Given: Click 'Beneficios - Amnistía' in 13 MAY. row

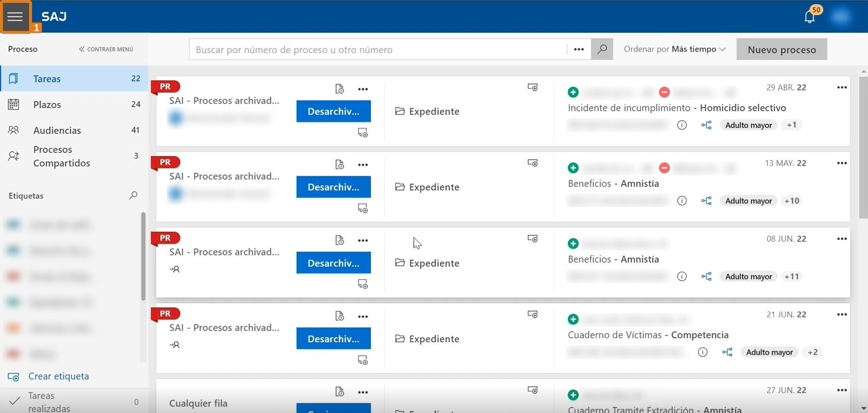Looking at the screenshot, I should [x=614, y=184].
